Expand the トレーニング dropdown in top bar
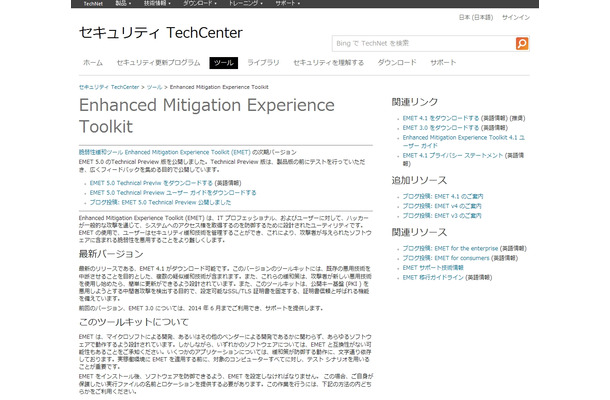Image resolution: width=610 pixels, height=400 pixels. [245, 4]
